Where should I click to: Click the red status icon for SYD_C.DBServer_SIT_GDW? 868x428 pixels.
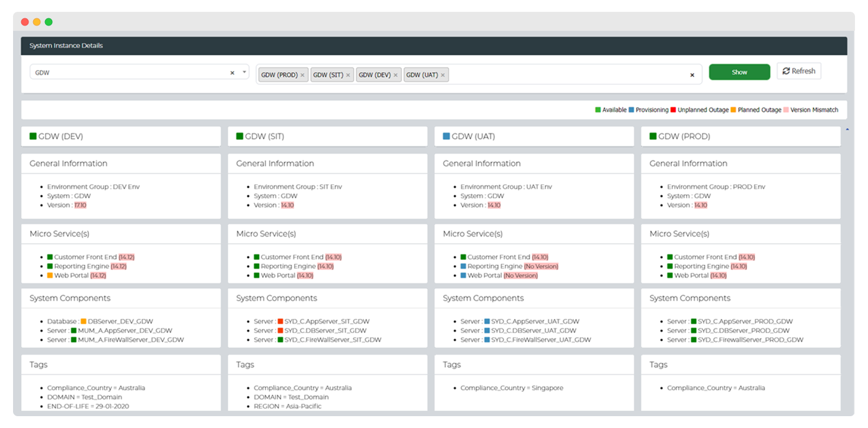coord(280,331)
